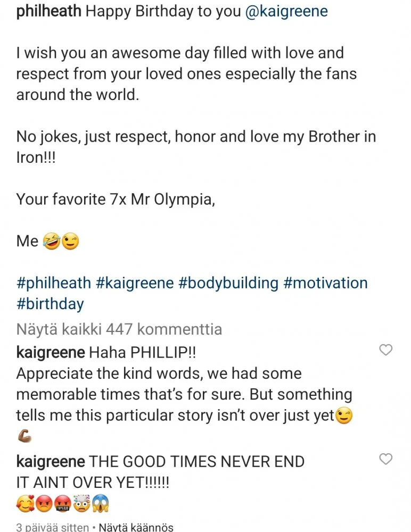Tap heart beside "THE GOOD TIMES NEVER END"

tap(385, 459)
